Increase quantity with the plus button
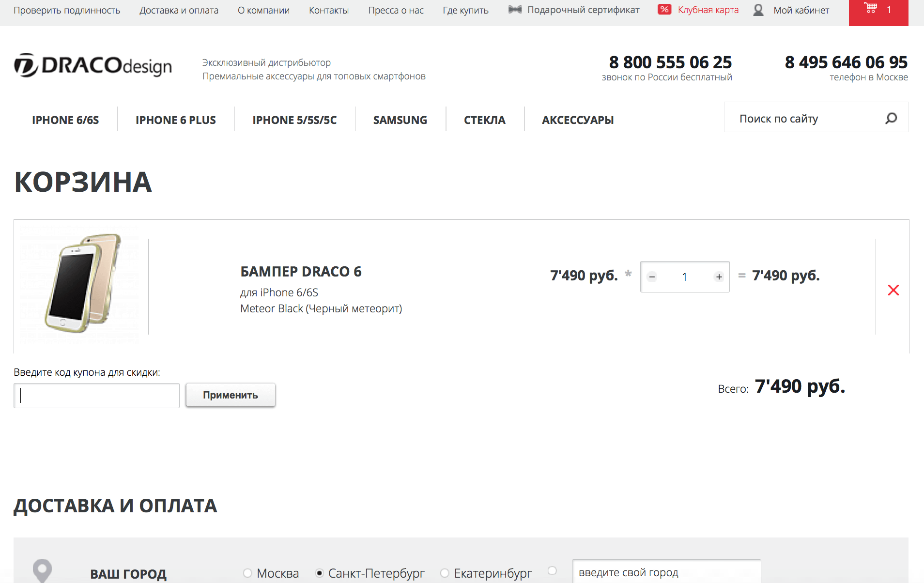This screenshot has height=583, width=924. pos(719,277)
